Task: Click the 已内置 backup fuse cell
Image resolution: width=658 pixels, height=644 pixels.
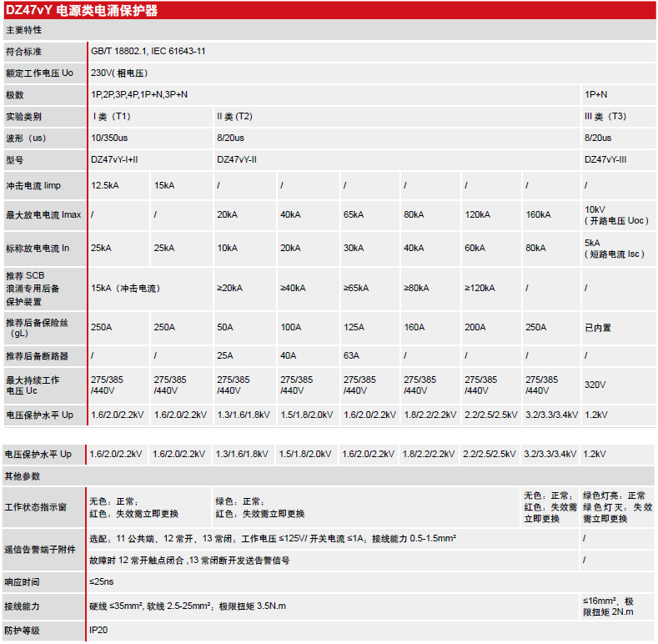Action: 597,328
